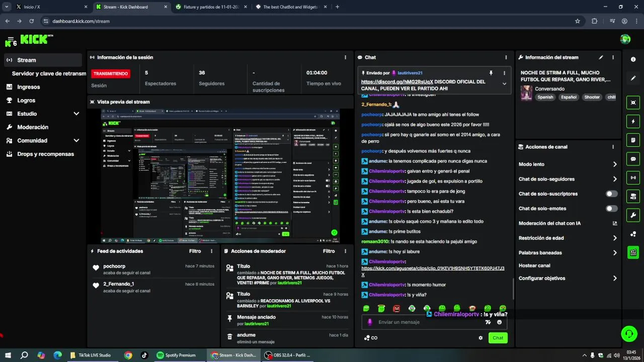
Task: Enable Chat de solo-emotes switch
Action: pyautogui.click(x=612, y=208)
